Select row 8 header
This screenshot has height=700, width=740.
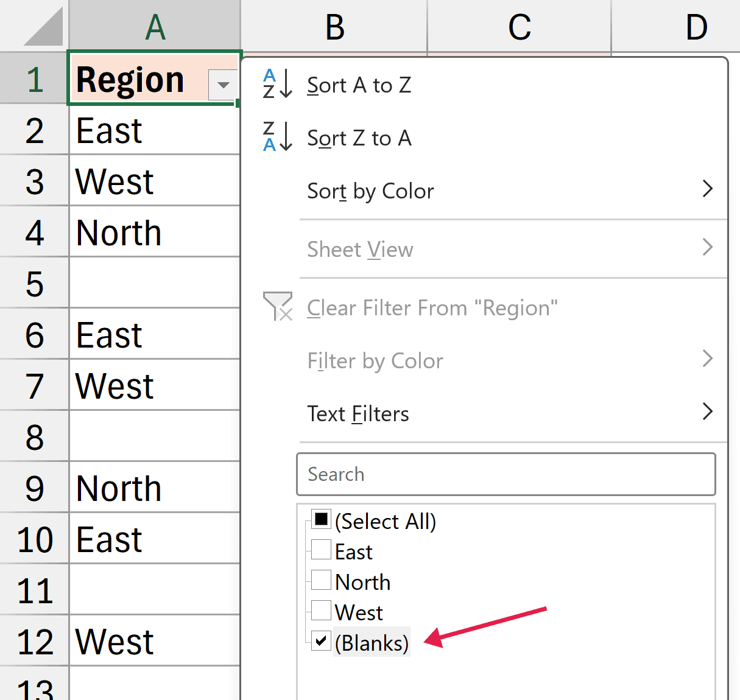tap(34, 437)
